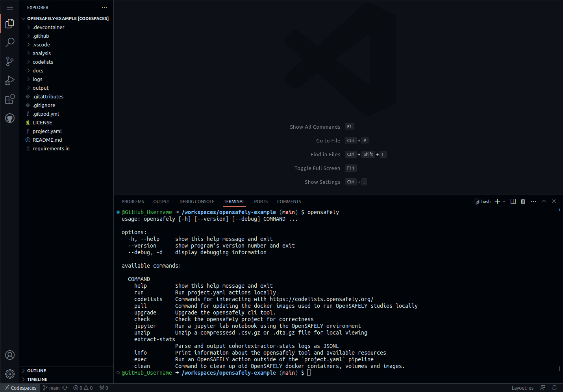563x392 pixels.
Task: Kill terminal with the trash icon
Action: (523, 202)
